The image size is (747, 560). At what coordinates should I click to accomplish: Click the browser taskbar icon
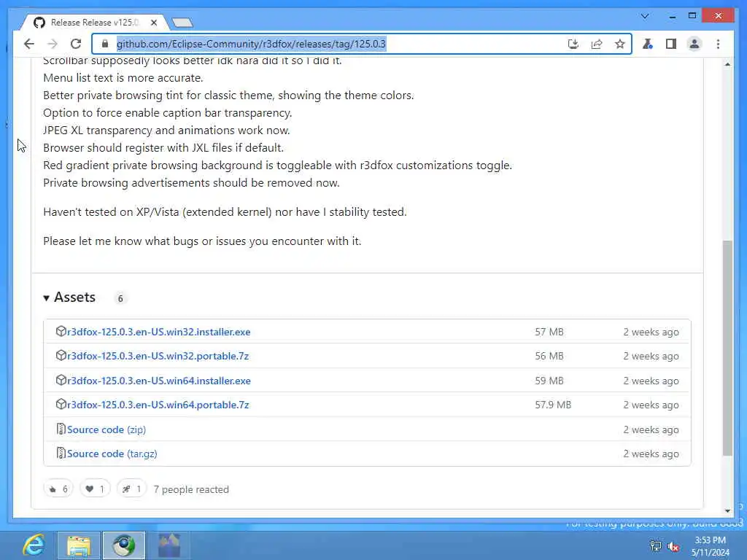[x=124, y=545]
